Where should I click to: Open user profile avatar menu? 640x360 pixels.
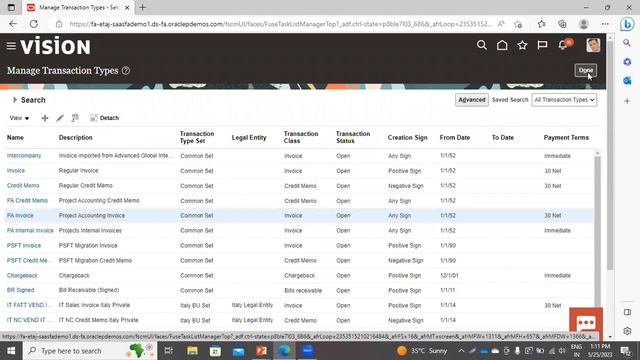point(593,45)
